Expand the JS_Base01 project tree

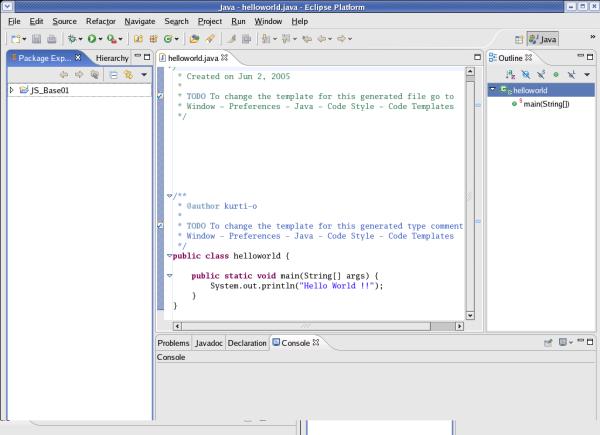point(11,90)
